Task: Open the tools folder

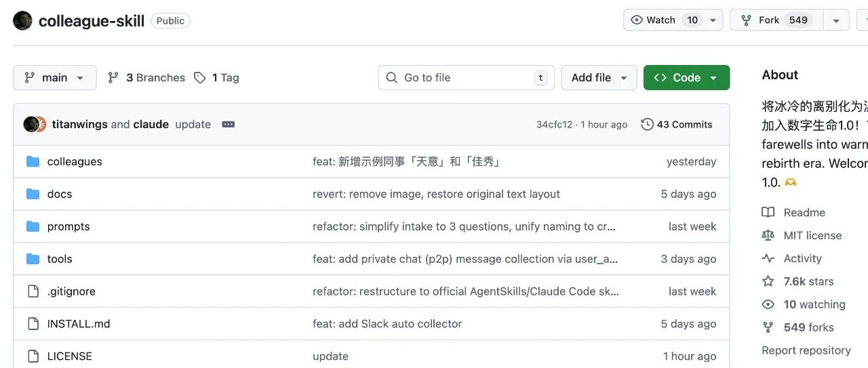Action: 60,259
